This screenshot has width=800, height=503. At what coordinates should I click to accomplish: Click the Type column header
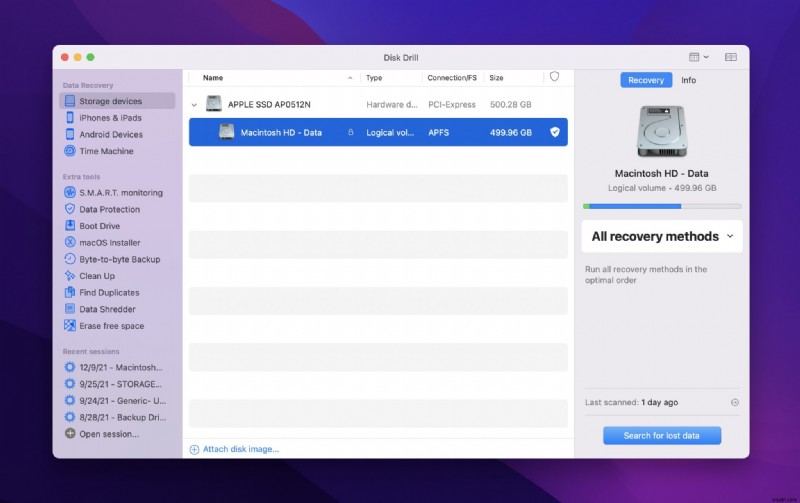[x=374, y=78]
